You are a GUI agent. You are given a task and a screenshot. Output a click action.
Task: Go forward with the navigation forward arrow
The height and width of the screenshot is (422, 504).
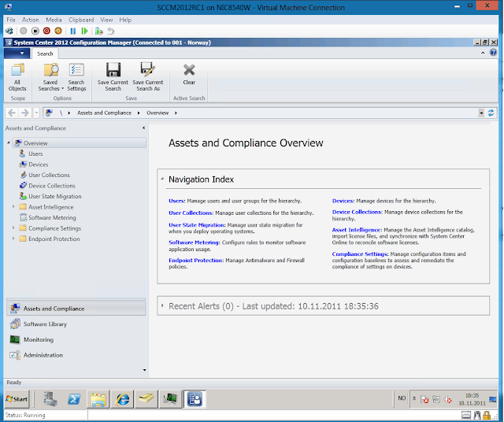click(x=24, y=113)
